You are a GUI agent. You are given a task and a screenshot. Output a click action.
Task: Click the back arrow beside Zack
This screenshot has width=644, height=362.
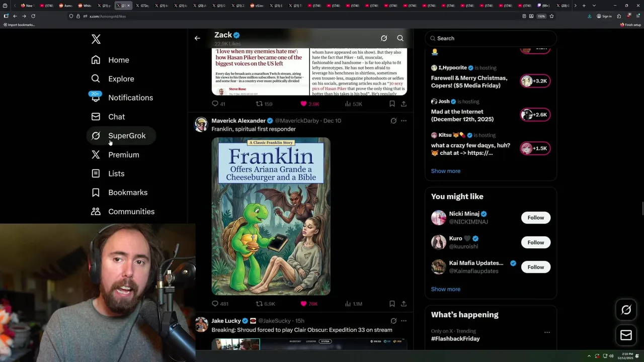click(x=197, y=38)
